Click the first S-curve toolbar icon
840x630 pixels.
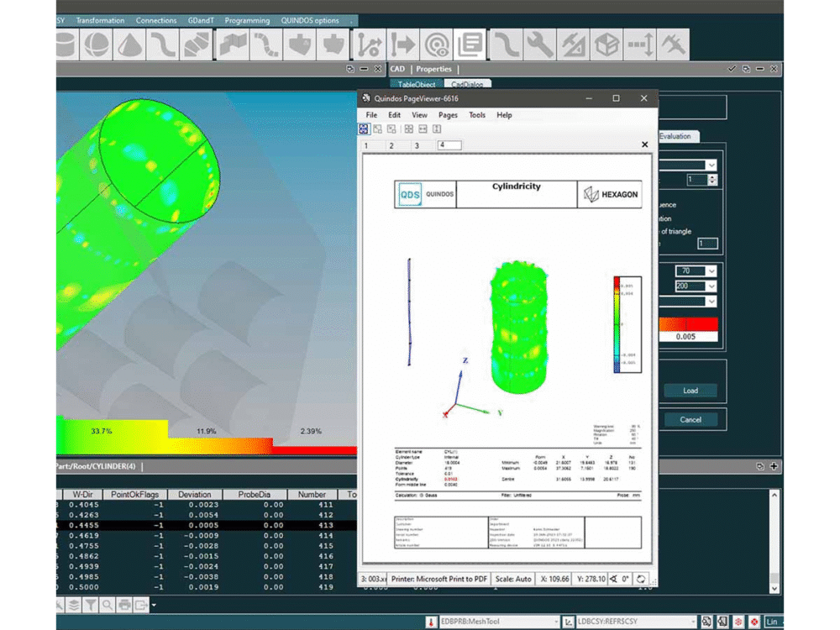pyautogui.click(x=163, y=44)
